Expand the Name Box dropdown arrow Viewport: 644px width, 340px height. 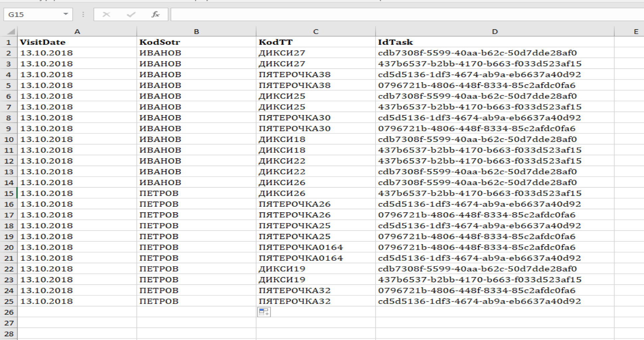(66, 14)
